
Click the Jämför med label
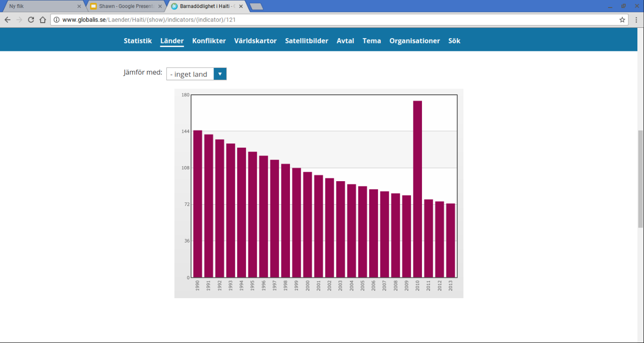(143, 73)
